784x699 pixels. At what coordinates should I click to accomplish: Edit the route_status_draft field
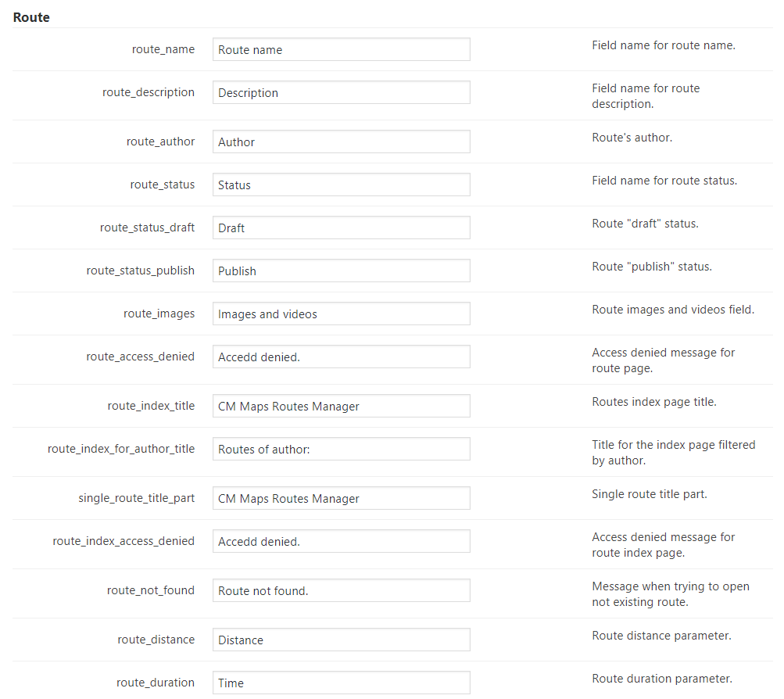coord(341,228)
